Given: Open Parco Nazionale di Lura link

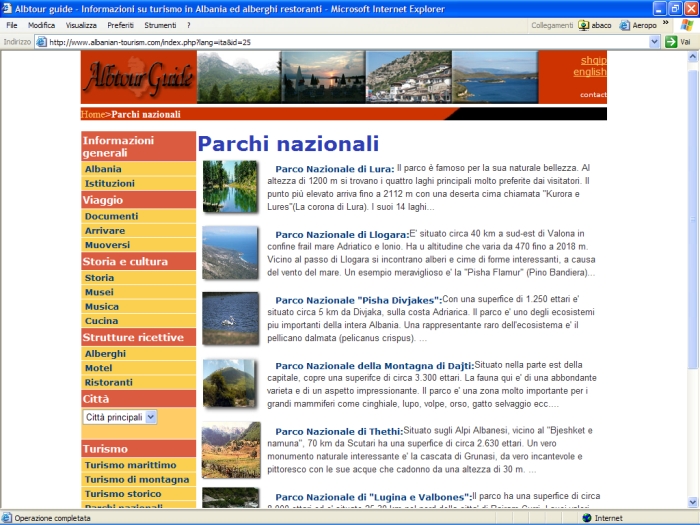Looking at the screenshot, I should coord(335,169).
